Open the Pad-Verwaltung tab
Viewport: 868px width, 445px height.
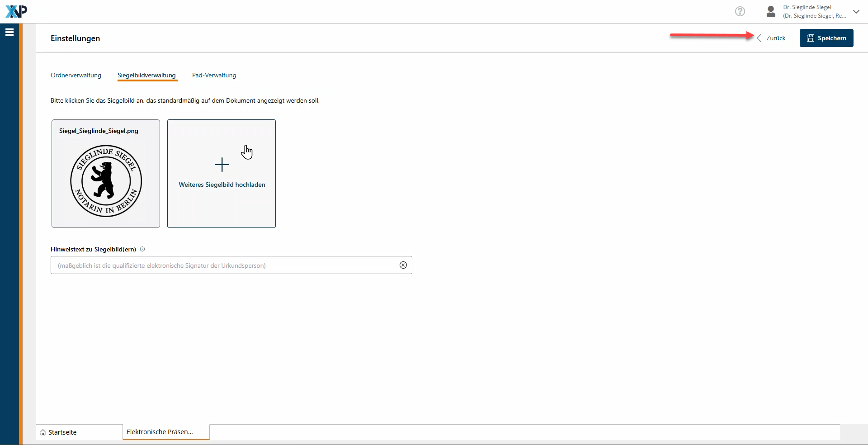[x=214, y=76]
